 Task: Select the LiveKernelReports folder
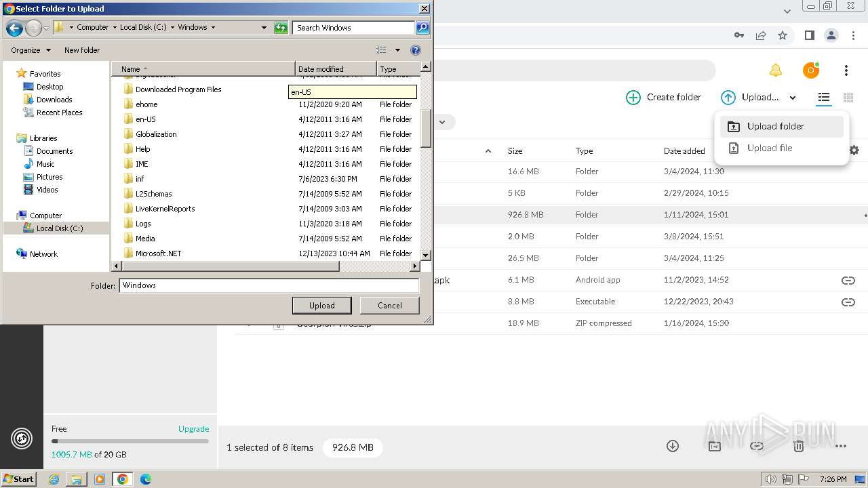point(165,209)
